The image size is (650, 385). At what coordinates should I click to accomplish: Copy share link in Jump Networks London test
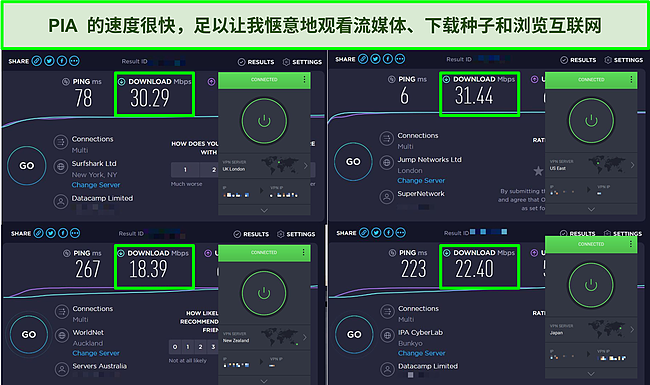pos(363,59)
